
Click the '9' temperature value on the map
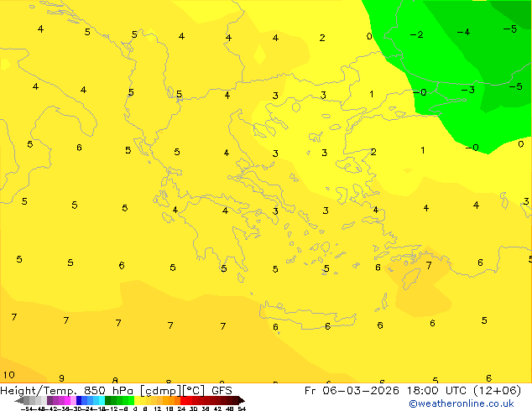pos(61,378)
